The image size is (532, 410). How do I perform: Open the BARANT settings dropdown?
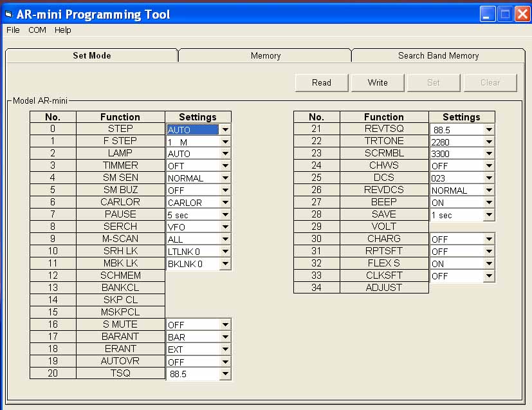pos(225,337)
